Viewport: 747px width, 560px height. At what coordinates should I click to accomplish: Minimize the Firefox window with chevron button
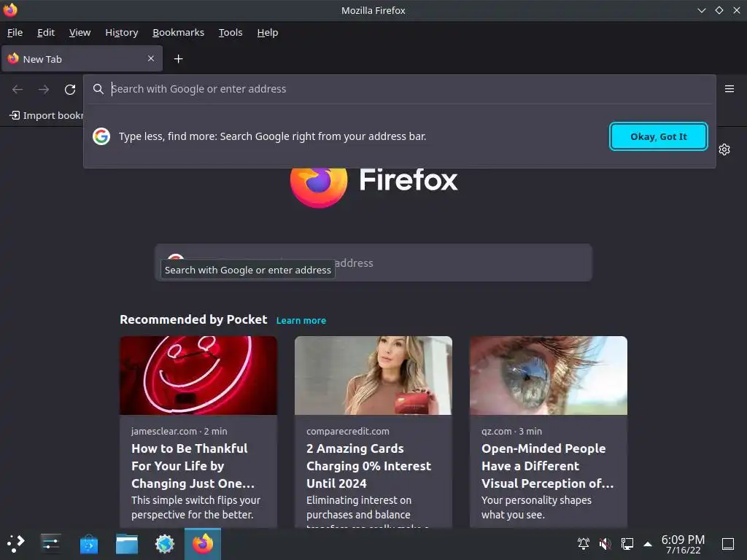(x=701, y=10)
